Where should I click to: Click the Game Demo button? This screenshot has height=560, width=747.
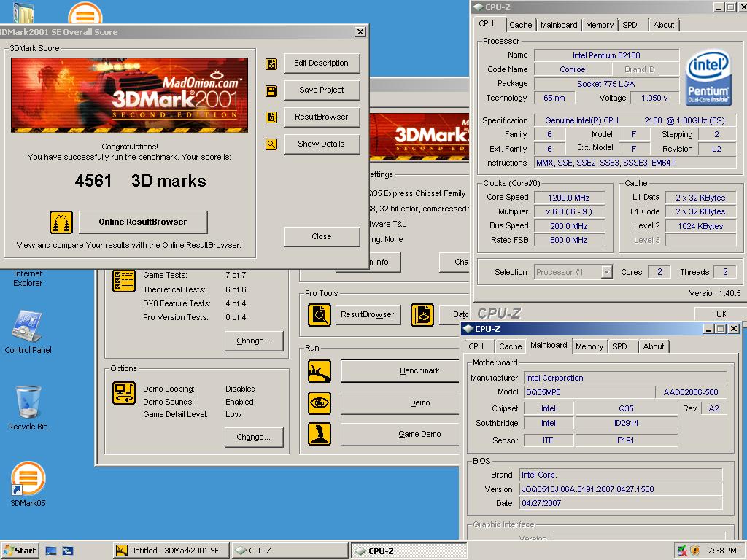pos(400,435)
